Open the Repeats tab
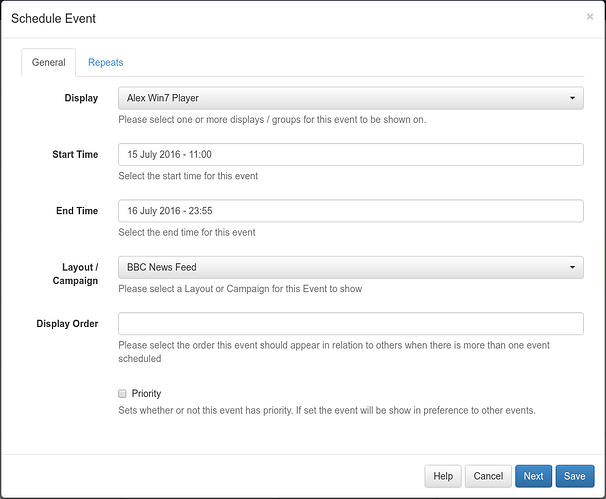Image resolution: width=606 pixels, height=499 pixels. (105, 62)
